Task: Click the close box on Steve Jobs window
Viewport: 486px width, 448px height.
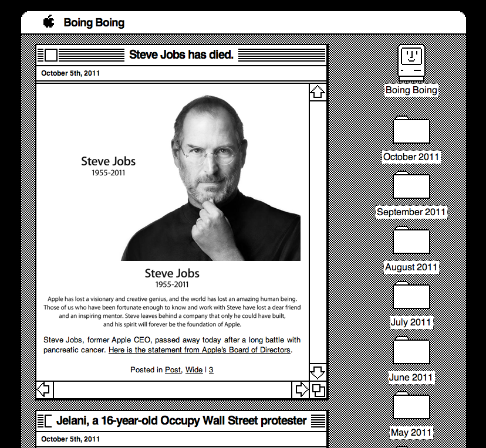Action: [51, 55]
